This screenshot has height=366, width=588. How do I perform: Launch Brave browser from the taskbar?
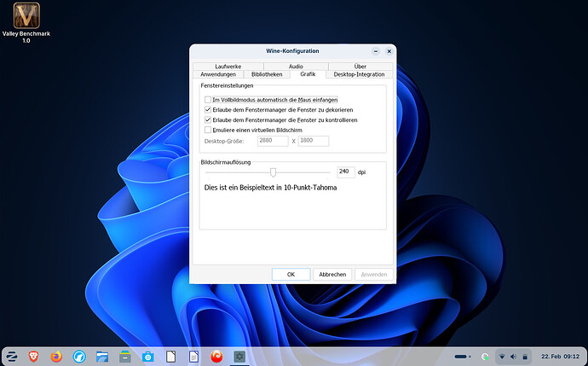coord(34,356)
